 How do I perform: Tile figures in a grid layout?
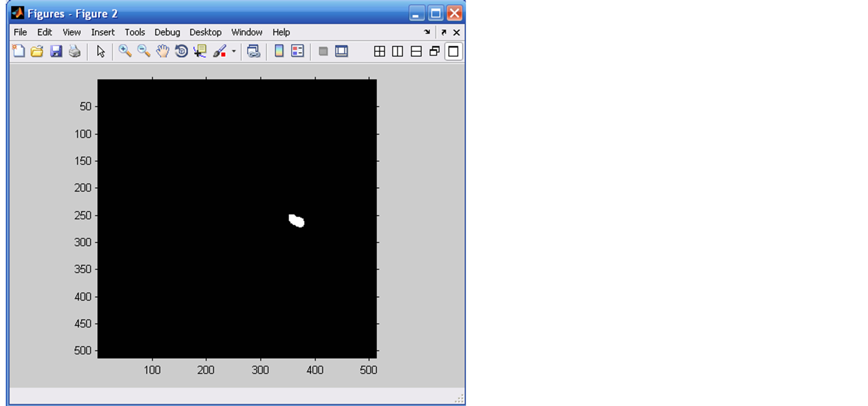tap(379, 51)
